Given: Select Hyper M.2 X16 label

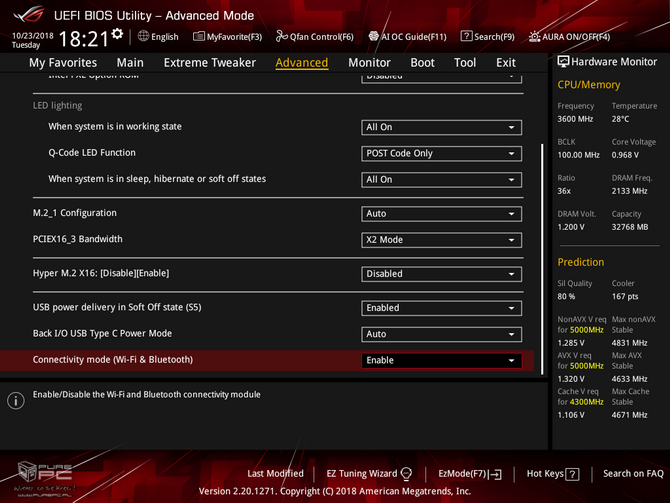Looking at the screenshot, I should tap(101, 273).
